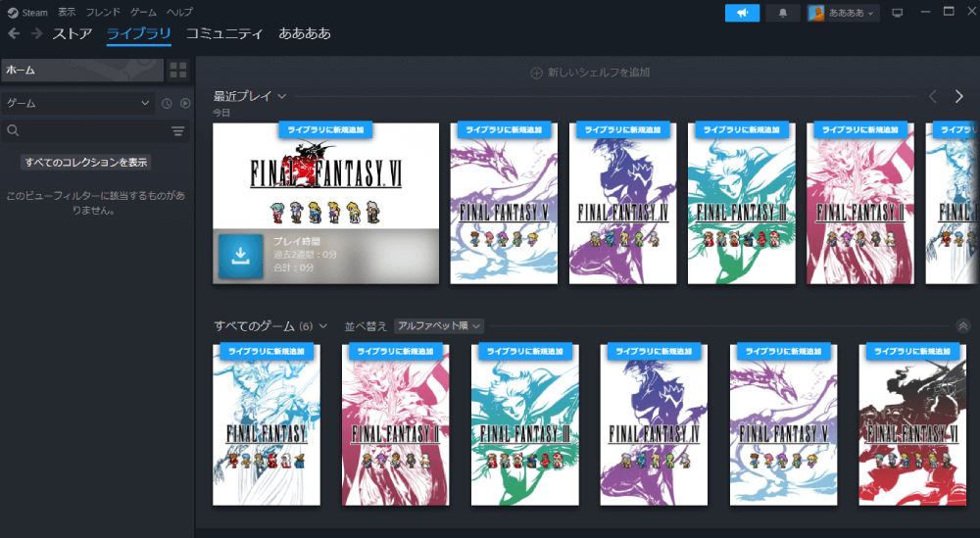
Task: Click the plus icon to add shelf
Action: pyautogui.click(x=536, y=73)
